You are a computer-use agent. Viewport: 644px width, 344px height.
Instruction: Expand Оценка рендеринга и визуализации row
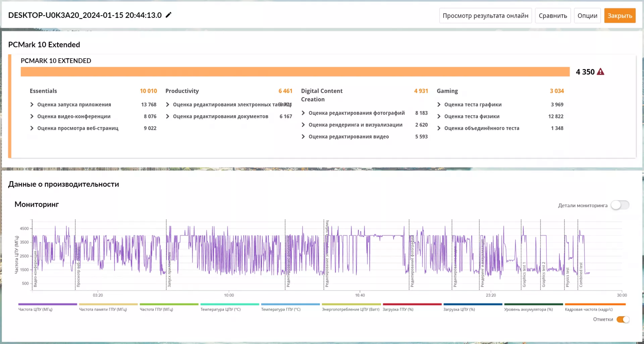(x=364, y=125)
